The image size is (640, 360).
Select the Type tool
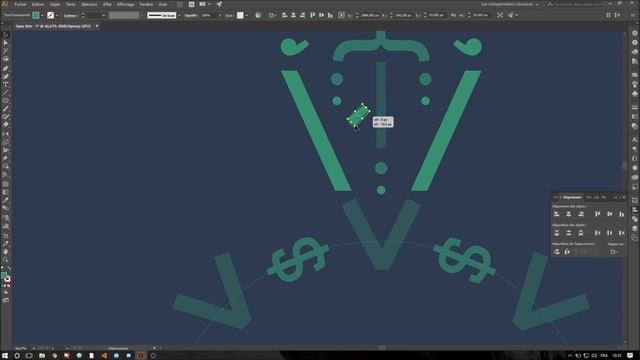(x=6, y=85)
